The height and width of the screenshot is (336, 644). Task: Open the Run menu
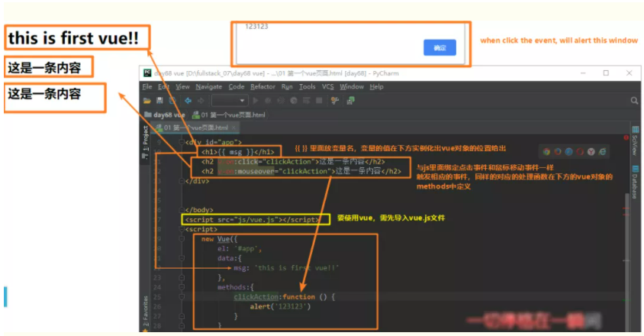[x=287, y=87]
